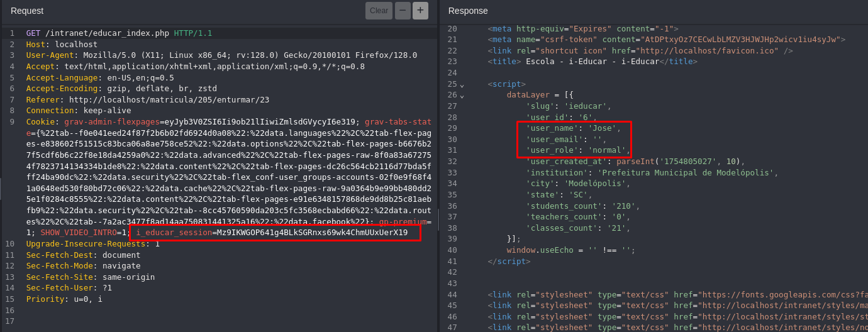Image resolution: width=868 pixels, height=332 pixels.
Task: Click the plus button in Request header
Action: (x=420, y=11)
